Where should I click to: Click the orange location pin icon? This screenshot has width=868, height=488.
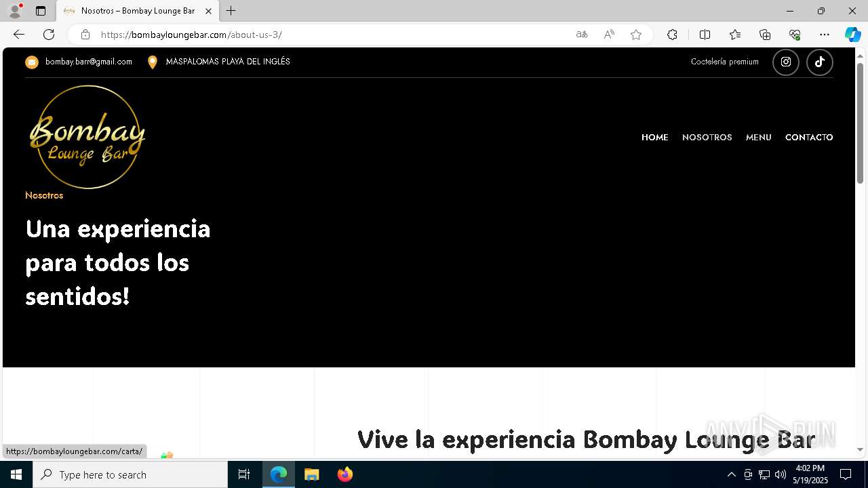click(153, 62)
